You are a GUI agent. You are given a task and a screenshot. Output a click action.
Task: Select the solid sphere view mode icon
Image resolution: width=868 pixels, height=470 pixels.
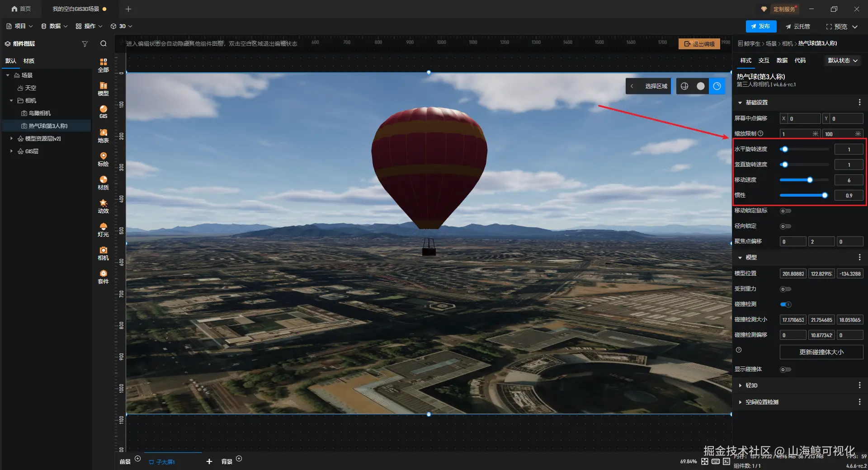tap(701, 86)
